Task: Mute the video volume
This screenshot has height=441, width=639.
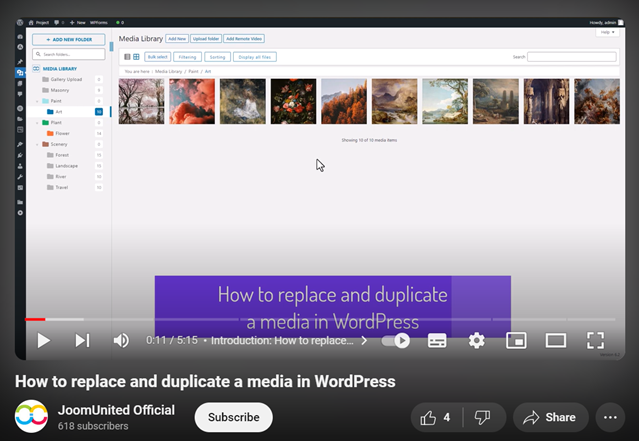Action: 121,340
